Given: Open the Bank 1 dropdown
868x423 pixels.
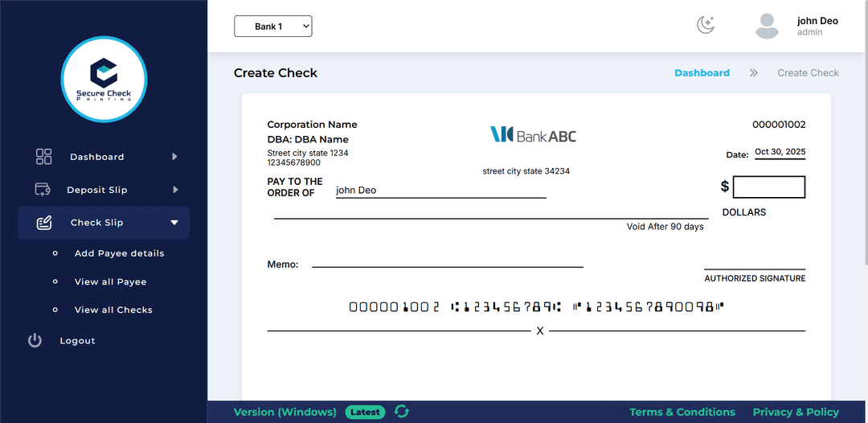Looking at the screenshot, I should tap(273, 26).
